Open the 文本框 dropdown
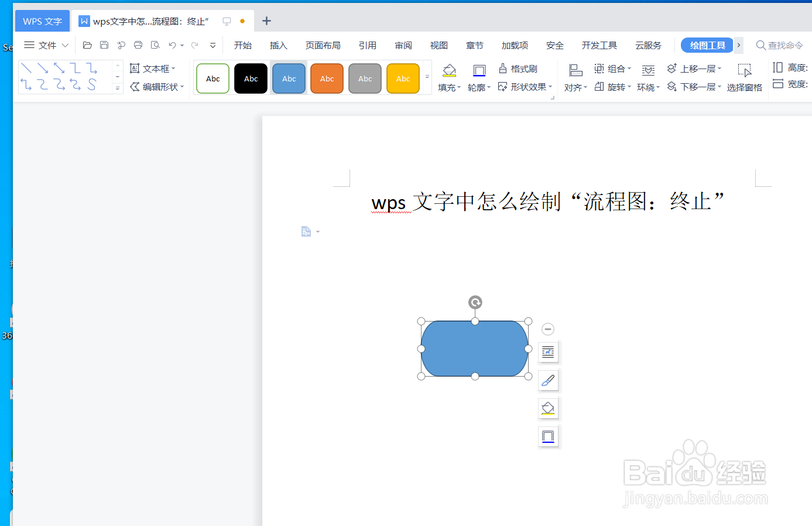The image size is (812, 526). pyautogui.click(x=153, y=69)
